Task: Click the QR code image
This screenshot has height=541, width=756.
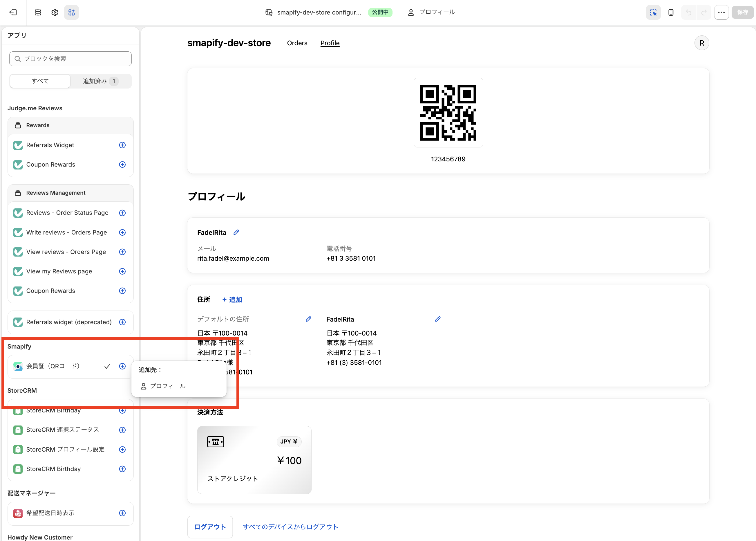Action: (448, 113)
